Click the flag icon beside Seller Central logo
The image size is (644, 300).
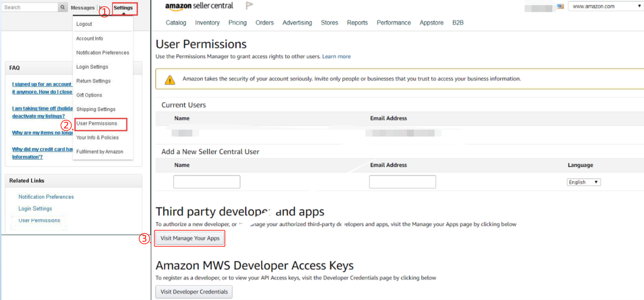[x=249, y=6]
